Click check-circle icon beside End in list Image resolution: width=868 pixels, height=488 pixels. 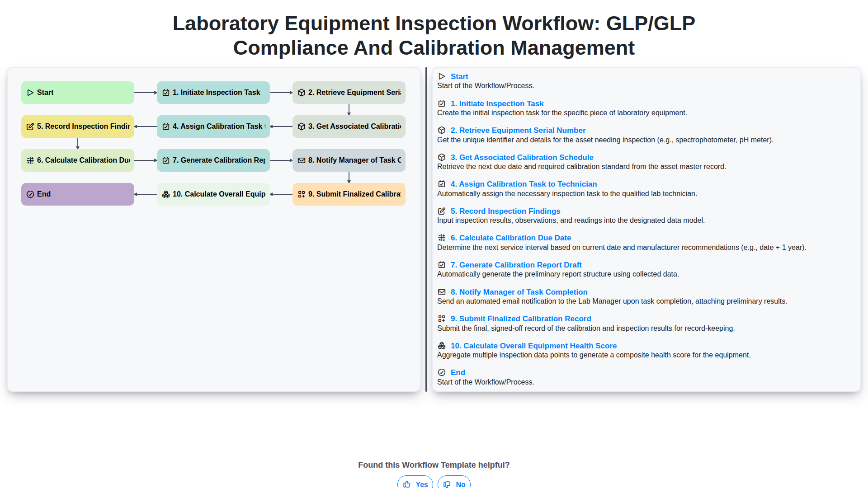click(442, 372)
